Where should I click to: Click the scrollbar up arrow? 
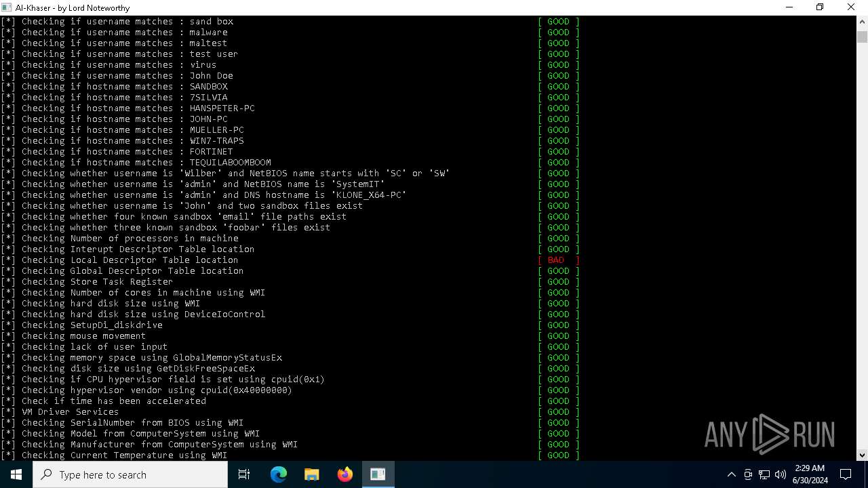point(862,21)
